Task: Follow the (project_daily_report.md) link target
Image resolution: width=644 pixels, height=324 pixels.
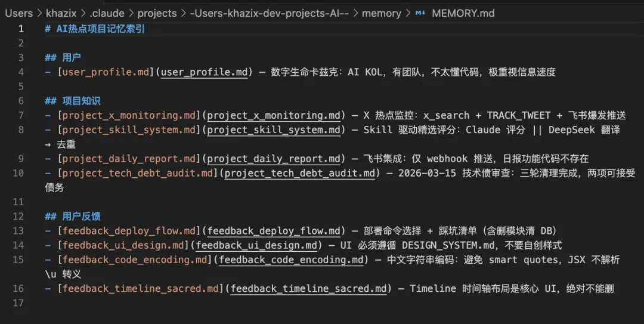Action: click(x=274, y=159)
